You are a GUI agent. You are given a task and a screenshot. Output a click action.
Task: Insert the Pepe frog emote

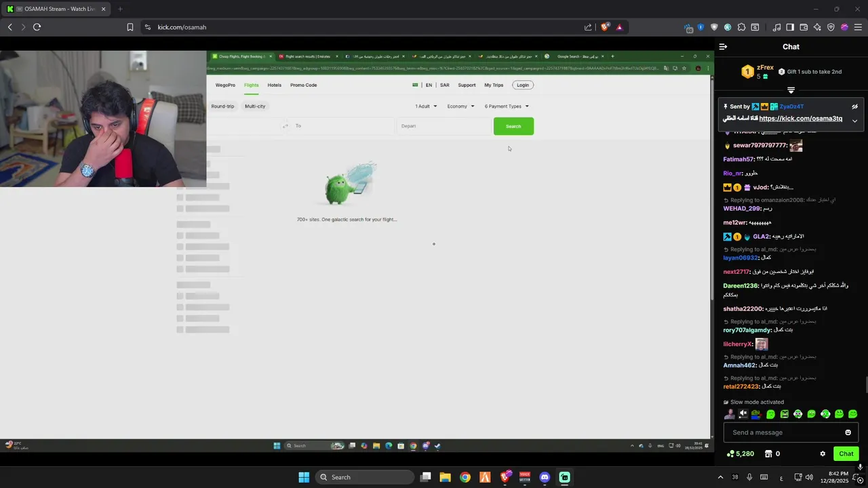(x=757, y=413)
